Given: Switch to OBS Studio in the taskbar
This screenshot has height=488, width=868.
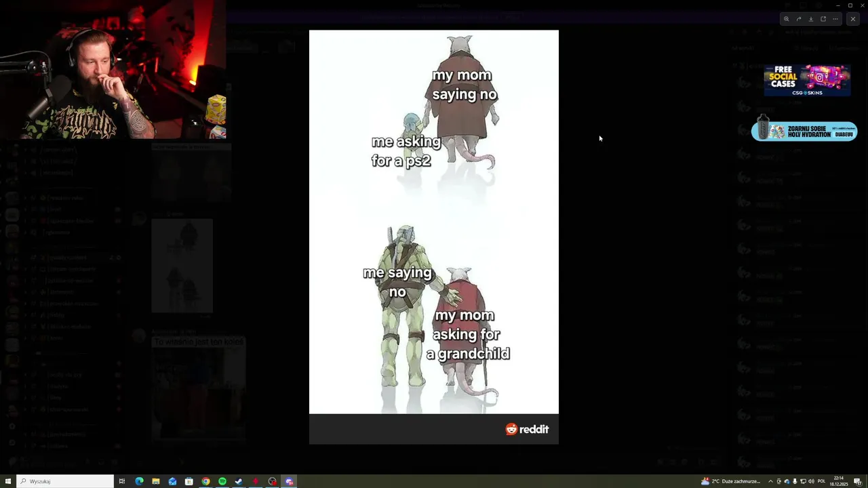Looking at the screenshot, I should pyautogui.click(x=273, y=481).
